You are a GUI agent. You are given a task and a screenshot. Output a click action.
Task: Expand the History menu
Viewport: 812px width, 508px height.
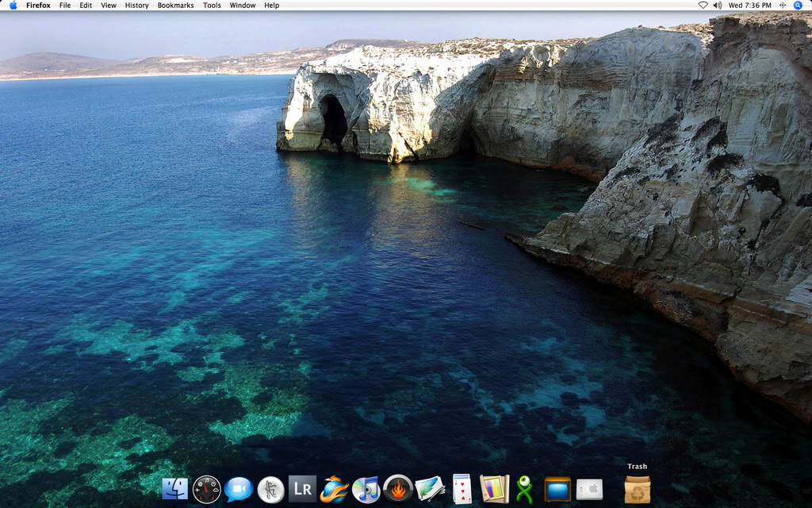coord(136,6)
